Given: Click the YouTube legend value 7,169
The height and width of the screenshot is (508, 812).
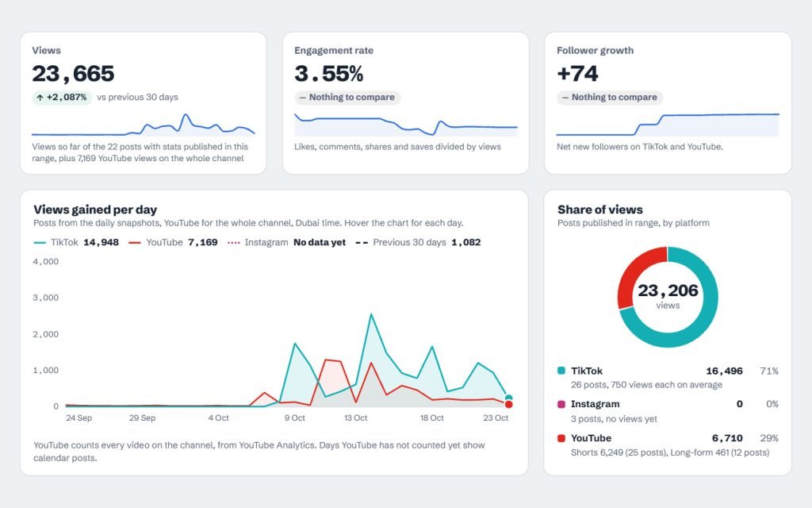Looking at the screenshot, I should click(202, 242).
